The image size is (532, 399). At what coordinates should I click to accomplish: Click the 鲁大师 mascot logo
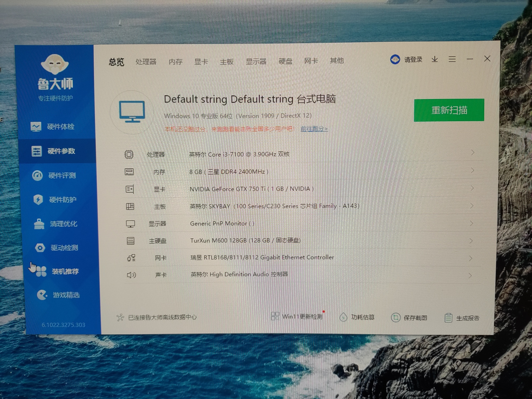[x=55, y=64]
